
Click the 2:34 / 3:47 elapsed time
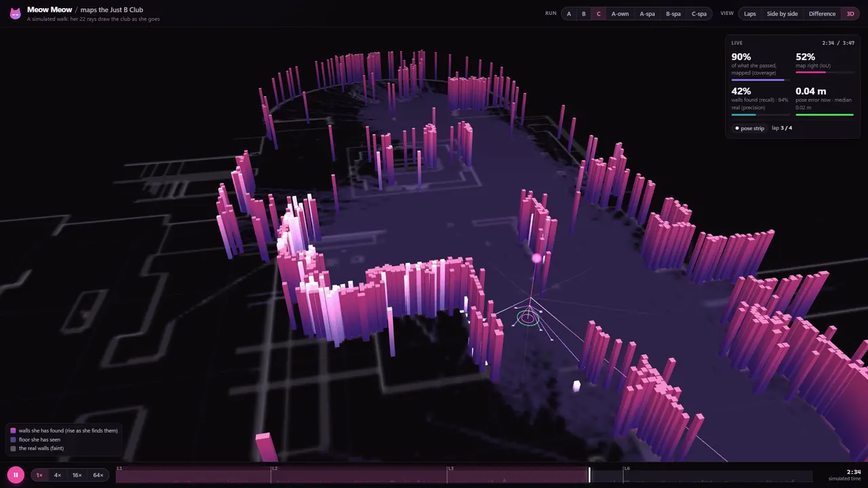pyautogui.click(x=838, y=43)
